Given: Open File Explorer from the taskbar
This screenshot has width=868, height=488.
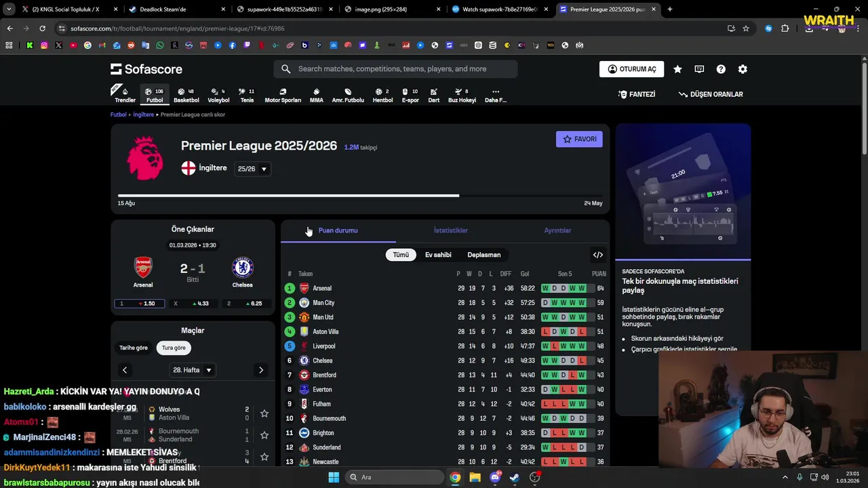Looking at the screenshot, I should 475,477.
